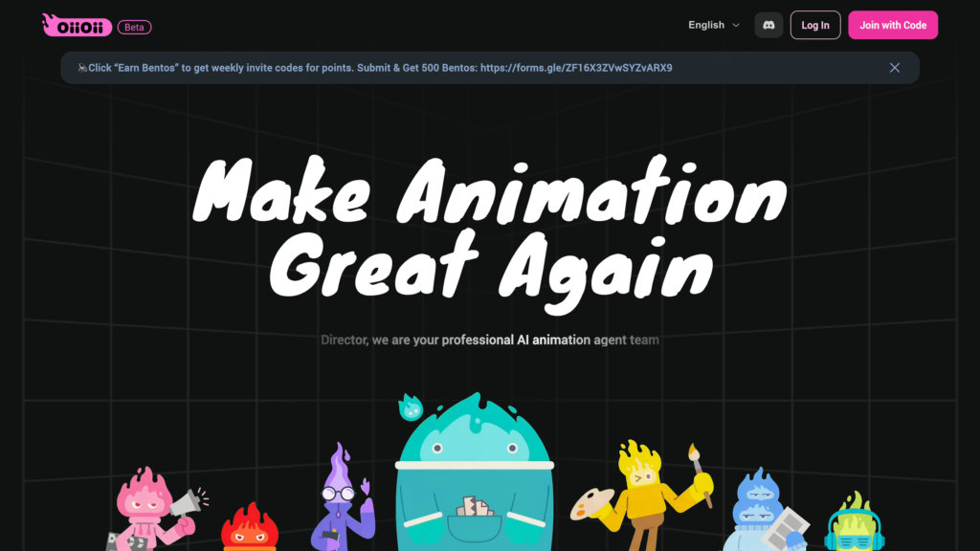Screen dimensions: 980x551
Task: Click the OiiOii logo
Action: (77, 26)
